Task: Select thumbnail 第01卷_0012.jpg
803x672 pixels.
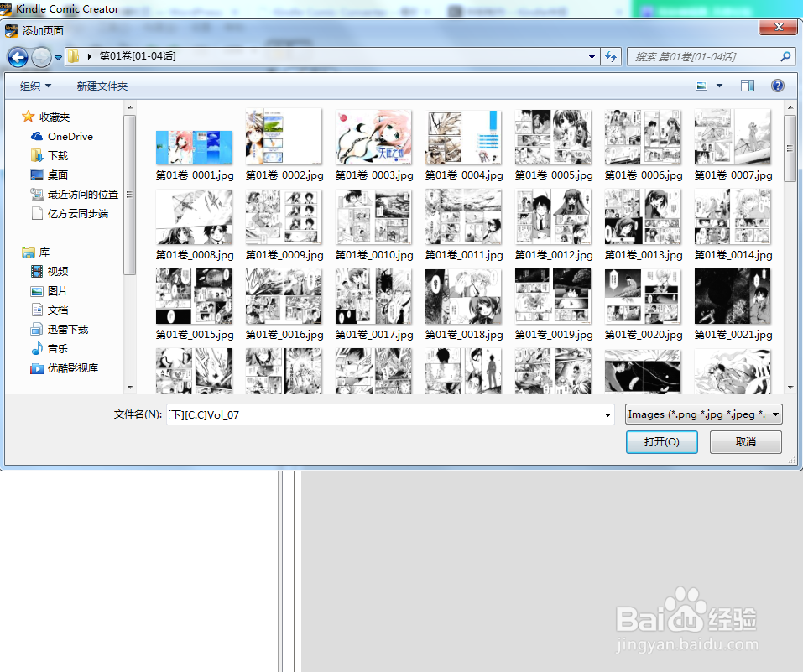Action: point(553,216)
